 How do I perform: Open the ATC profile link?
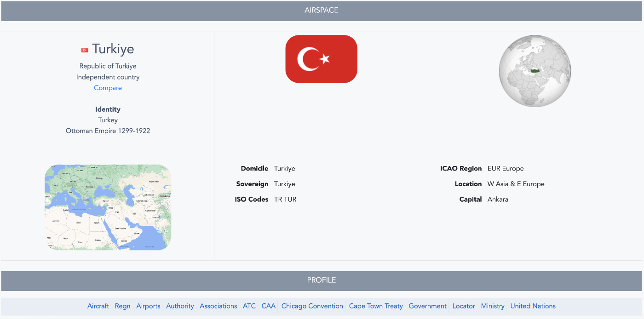(249, 306)
